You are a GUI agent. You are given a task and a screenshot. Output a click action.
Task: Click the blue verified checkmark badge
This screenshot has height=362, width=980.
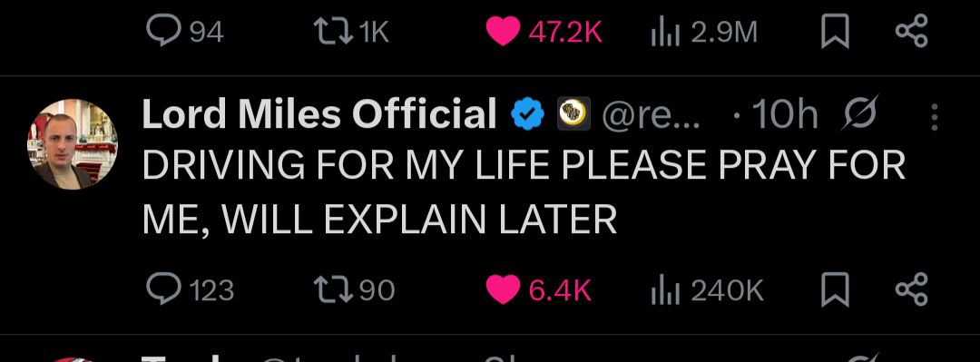[527, 115]
